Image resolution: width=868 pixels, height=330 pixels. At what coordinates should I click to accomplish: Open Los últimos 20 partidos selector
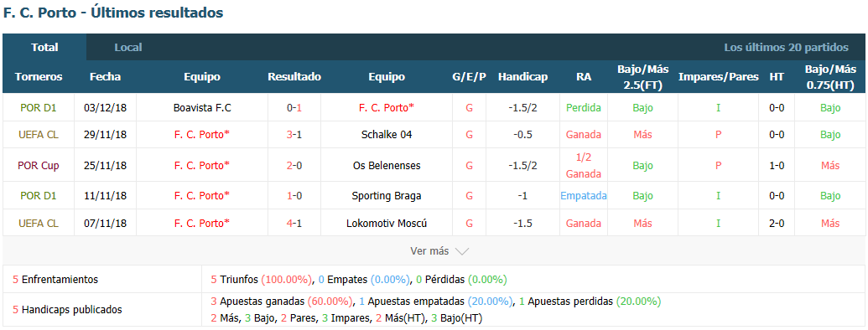786,48
